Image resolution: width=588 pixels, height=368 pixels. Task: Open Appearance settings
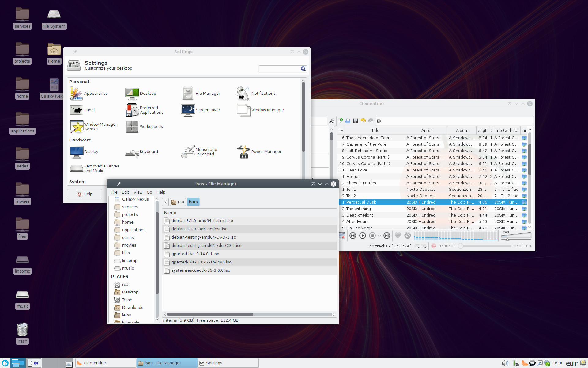click(x=89, y=94)
